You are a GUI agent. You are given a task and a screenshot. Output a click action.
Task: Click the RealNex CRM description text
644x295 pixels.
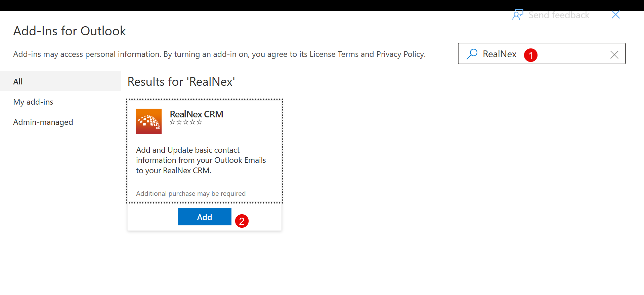(201, 160)
